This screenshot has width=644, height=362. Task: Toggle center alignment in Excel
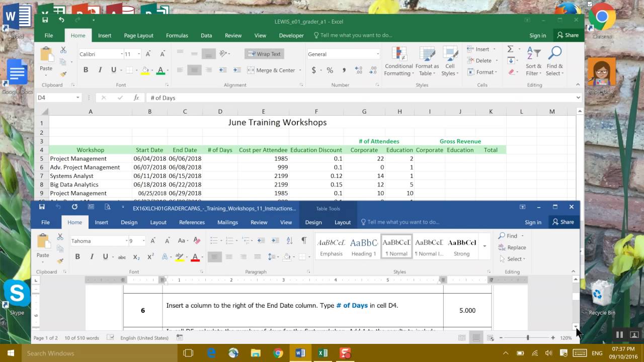pyautogui.click(x=194, y=70)
